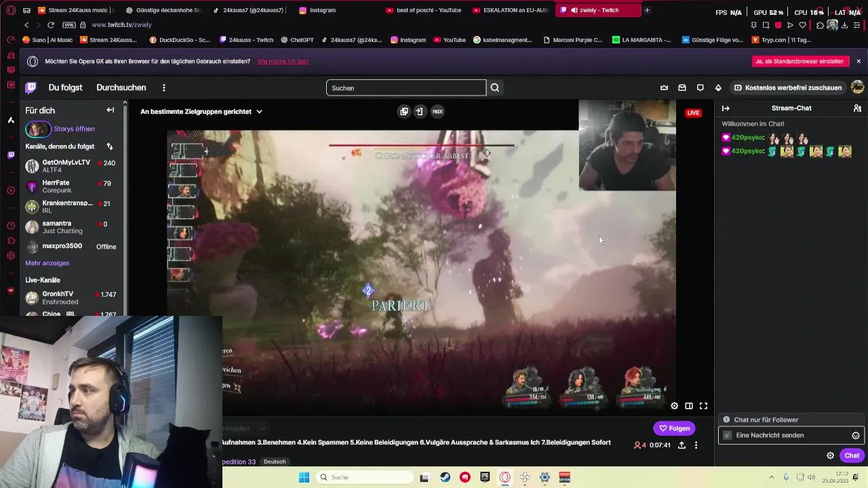Open the Suno AI Music bookmark
Image resolution: width=868 pixels, height=488 pixels.
pyautogui.click(x=47, y=40)
